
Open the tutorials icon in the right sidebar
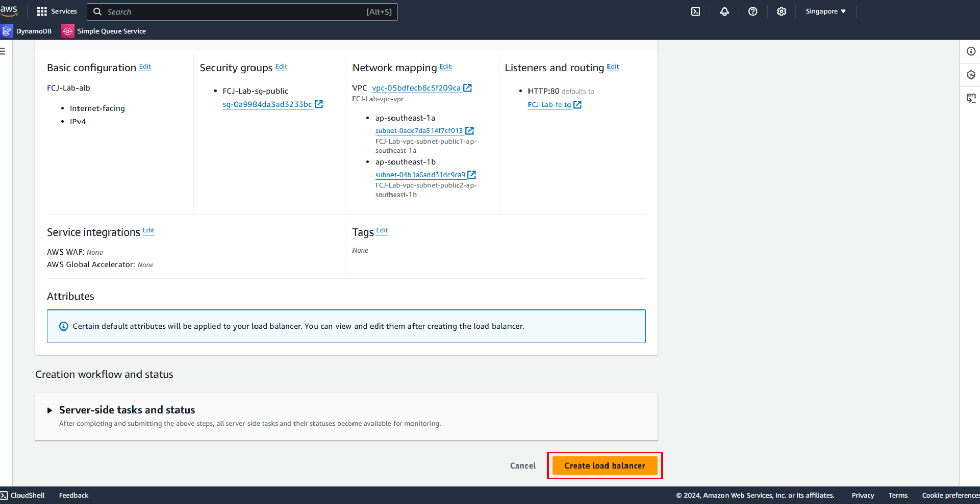click(x=971, y=98)
